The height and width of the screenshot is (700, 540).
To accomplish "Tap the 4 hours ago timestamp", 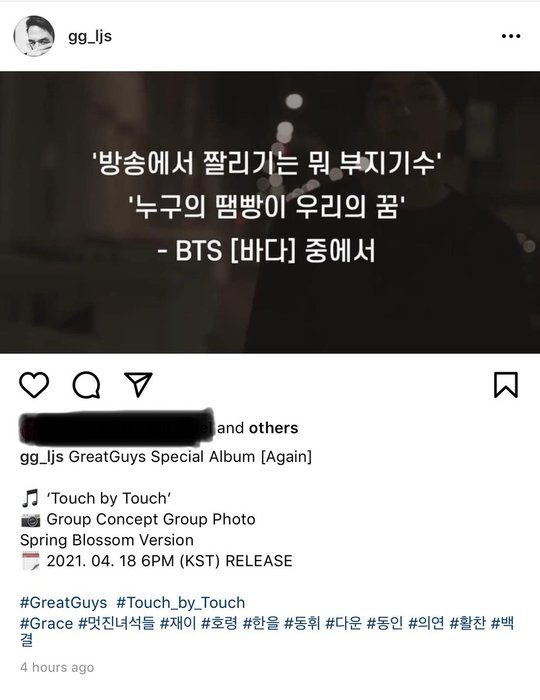I will [x=57, y=667].
